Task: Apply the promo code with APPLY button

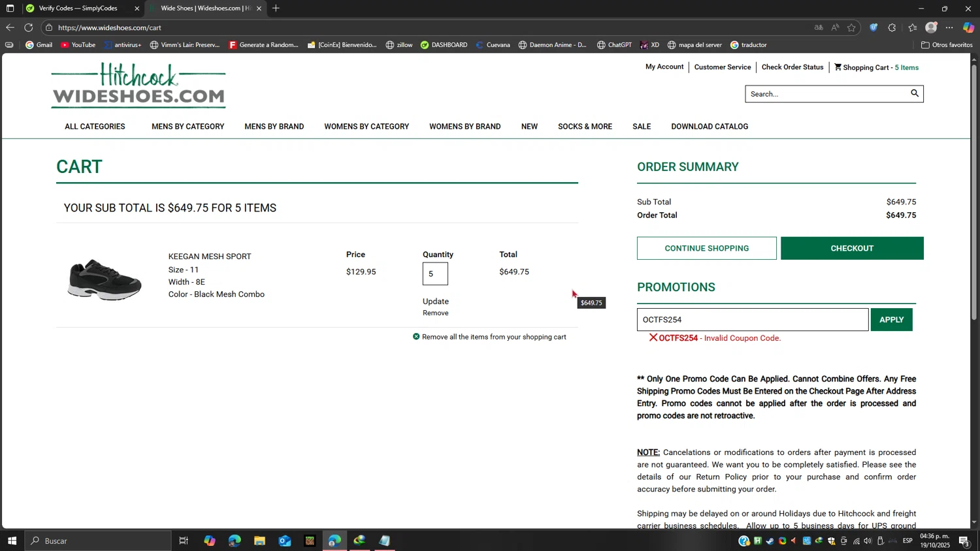Action: (x=891, y=319)
